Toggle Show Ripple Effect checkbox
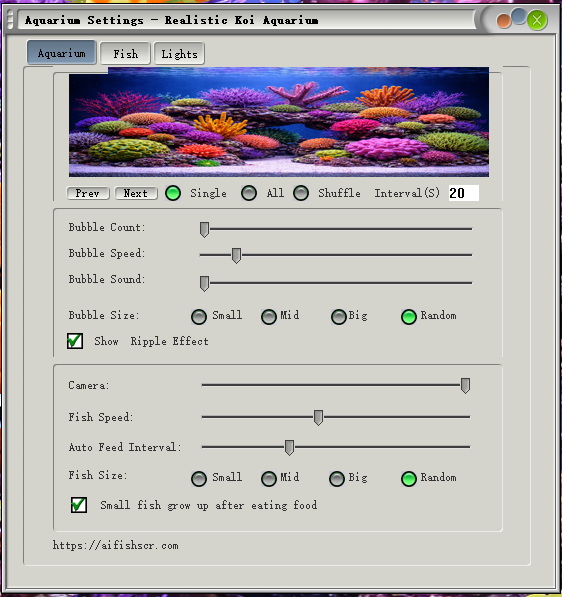Viewport: 562px width, 597px height. coord(75,341)
